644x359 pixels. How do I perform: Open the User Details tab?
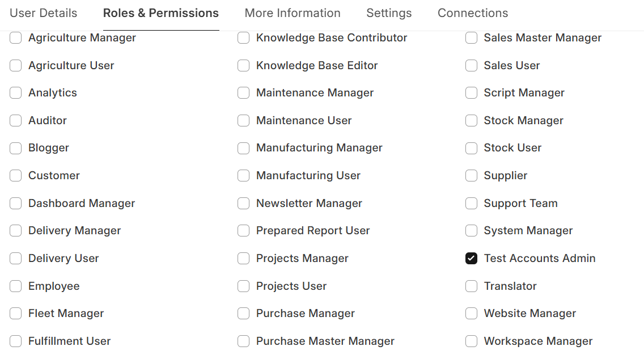(43, 13)
